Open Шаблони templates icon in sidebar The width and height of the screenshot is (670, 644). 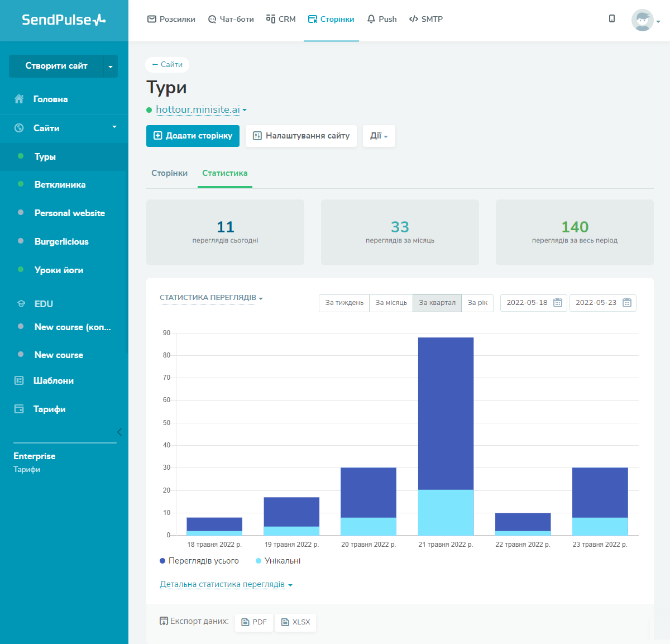click(19, 380)
